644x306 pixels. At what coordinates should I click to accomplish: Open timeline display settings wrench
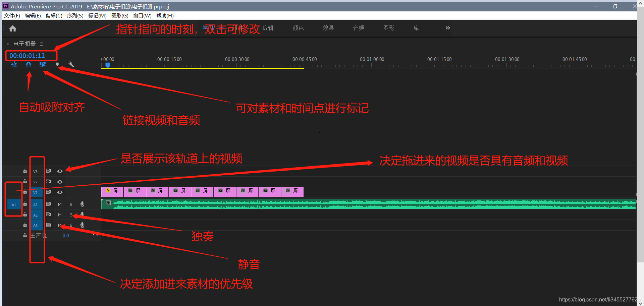pyautogui.click(x=71, y=64)
